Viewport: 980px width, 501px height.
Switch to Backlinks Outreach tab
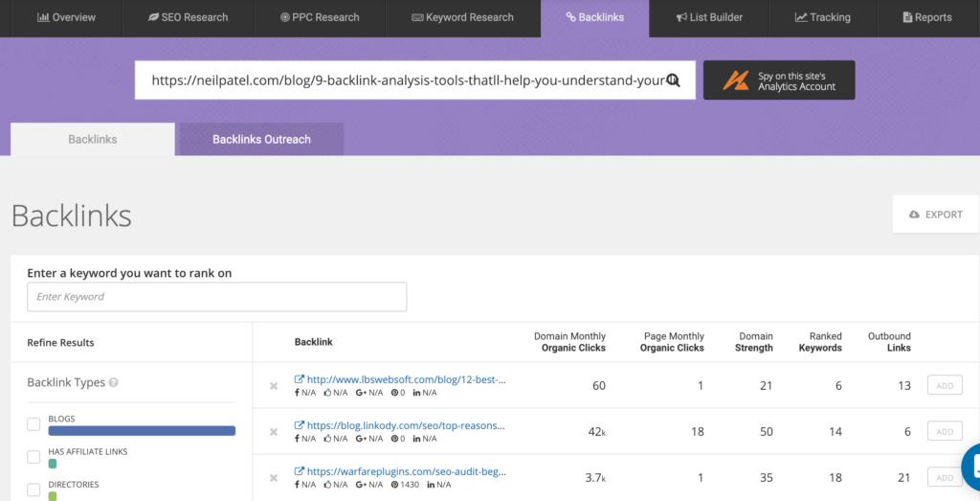coord(261,139)
